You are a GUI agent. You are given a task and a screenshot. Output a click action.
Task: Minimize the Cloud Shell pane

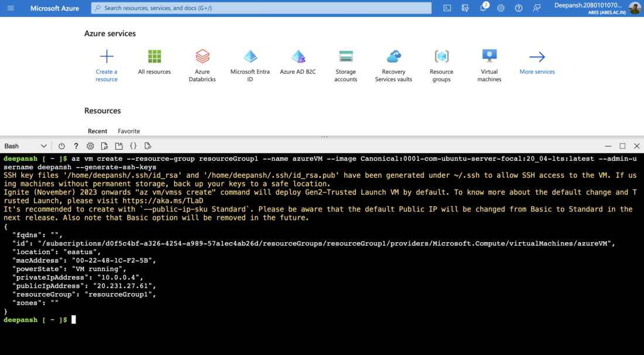coord(608,146)
